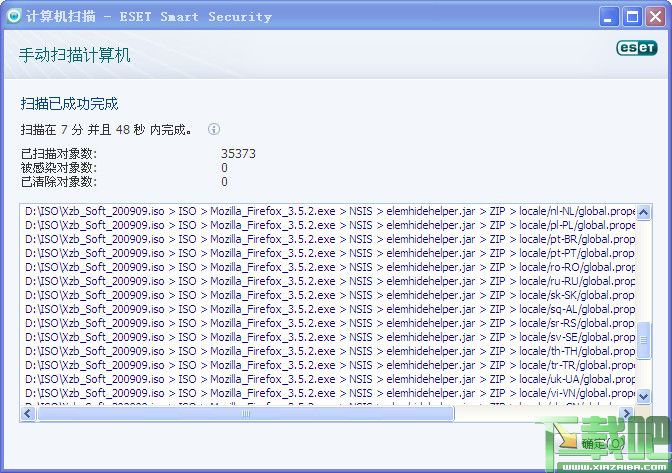Select the log row with locale/pl-PL/global
The height and width of the screenshot is (473, 672).
click(x=330, y=225)
